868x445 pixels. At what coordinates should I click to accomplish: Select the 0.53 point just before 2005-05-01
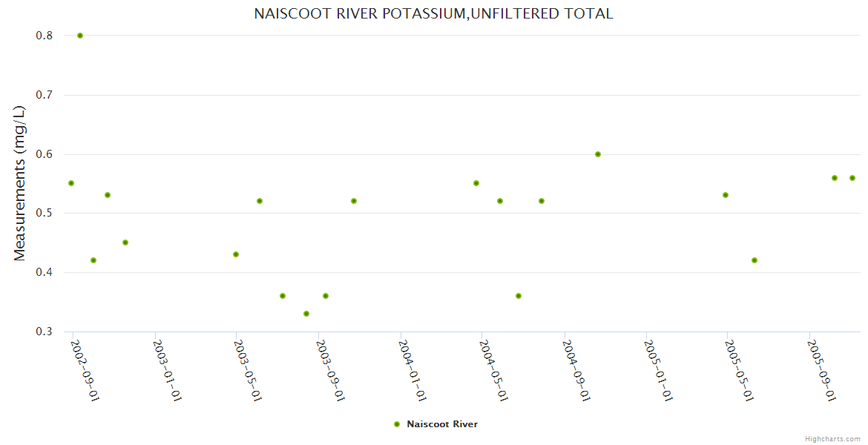(726, 195)
